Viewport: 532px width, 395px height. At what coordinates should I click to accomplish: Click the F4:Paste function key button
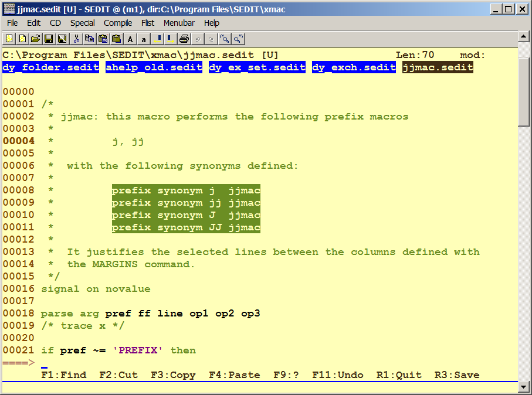[x=235, y=375]
